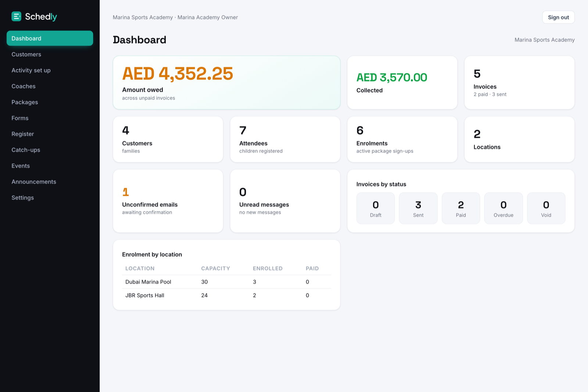588x392 pixels.
Task: Open the 5 Invoices summary card
Action: click(x=519, y=82)
